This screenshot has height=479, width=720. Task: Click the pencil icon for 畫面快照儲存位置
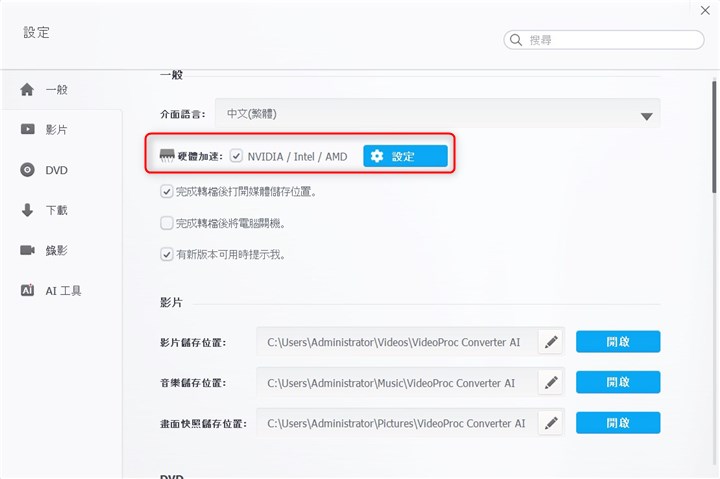[551, 423]
